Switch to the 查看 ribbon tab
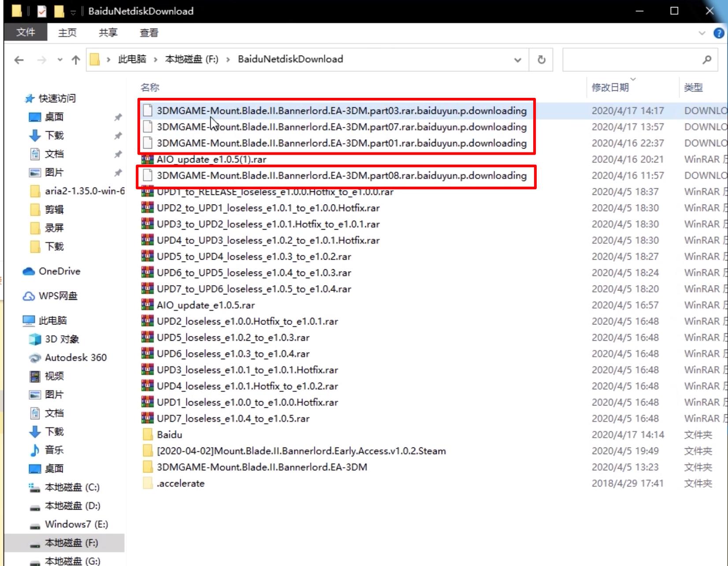 tap(149, 33)
